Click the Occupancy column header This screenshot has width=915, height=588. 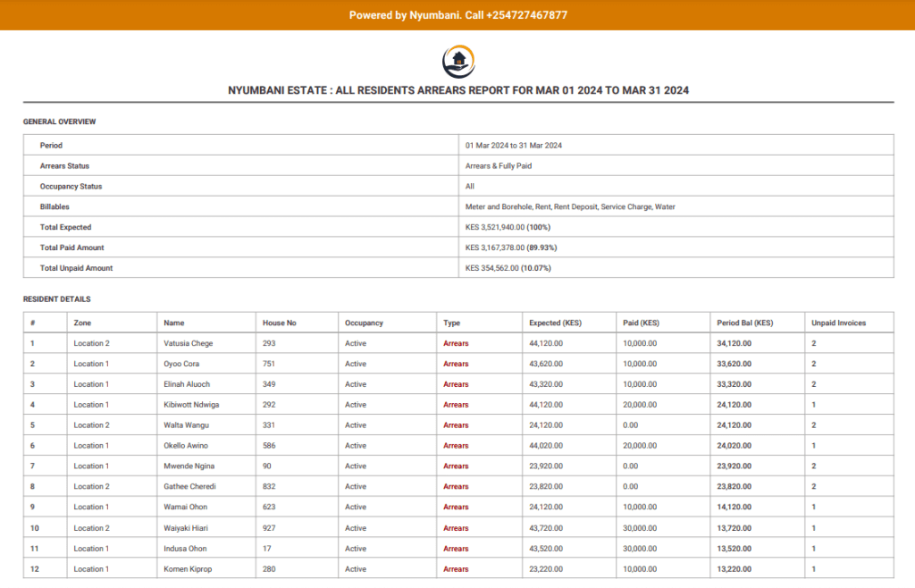pos(364,323)
